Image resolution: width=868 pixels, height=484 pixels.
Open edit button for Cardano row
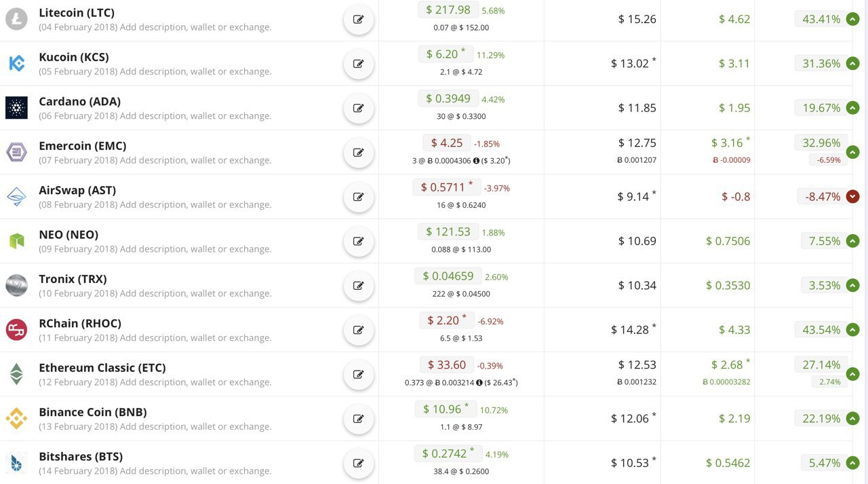coord(359,108)
